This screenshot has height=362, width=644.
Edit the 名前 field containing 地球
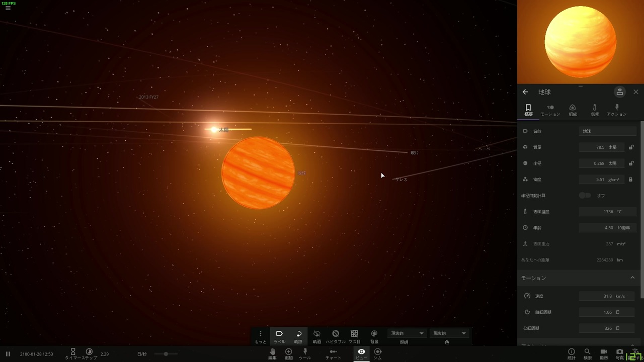pyautogui.click(x=607, y=131)
